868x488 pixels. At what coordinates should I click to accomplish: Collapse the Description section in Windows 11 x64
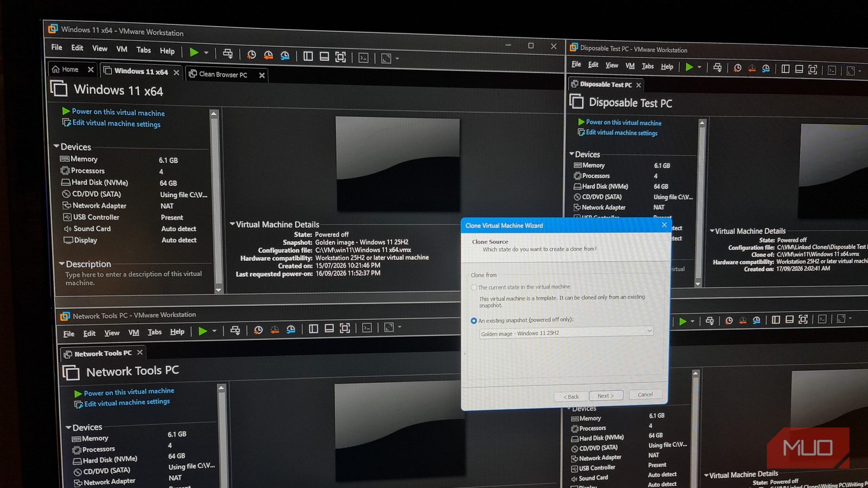pyautogui.click(x=62, y=264)
